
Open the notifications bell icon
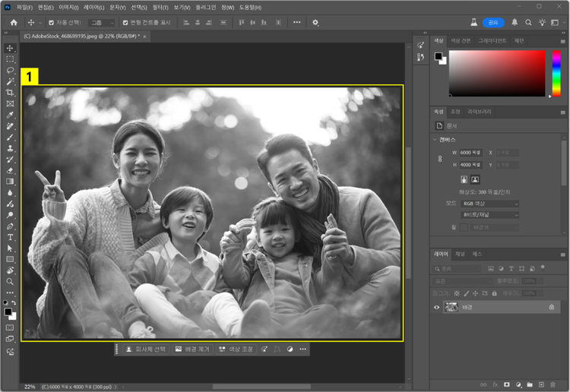click(x=515, y=23)
